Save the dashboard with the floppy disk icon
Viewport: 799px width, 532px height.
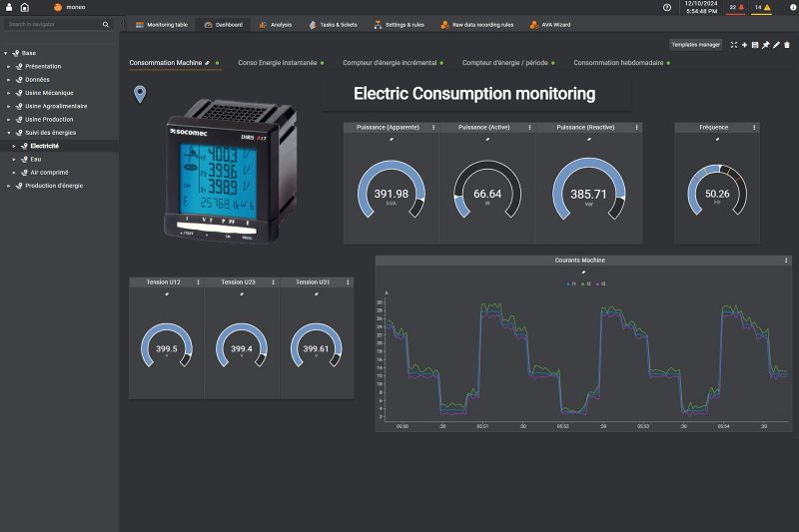[755, 45]
